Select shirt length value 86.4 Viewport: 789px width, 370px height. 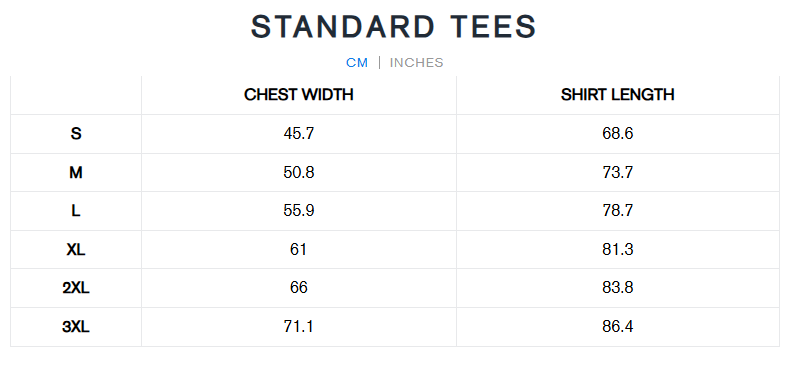(x=617, y=327)
